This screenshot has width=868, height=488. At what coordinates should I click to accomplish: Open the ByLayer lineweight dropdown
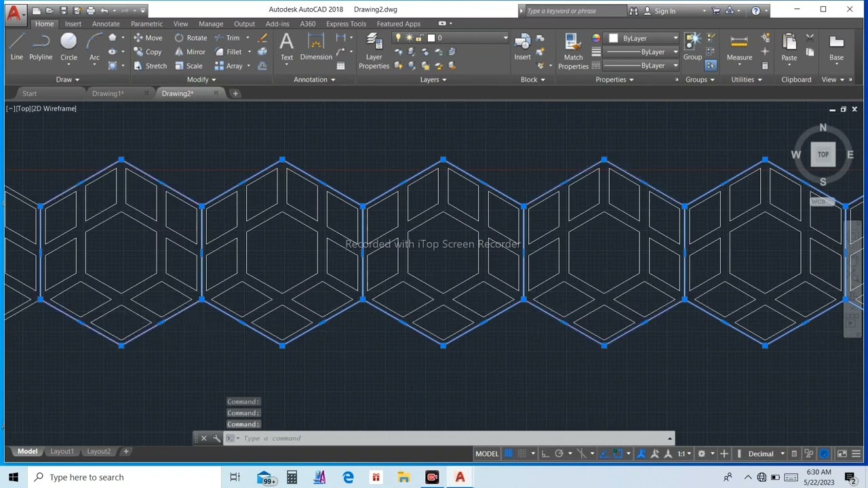point(640,52)
